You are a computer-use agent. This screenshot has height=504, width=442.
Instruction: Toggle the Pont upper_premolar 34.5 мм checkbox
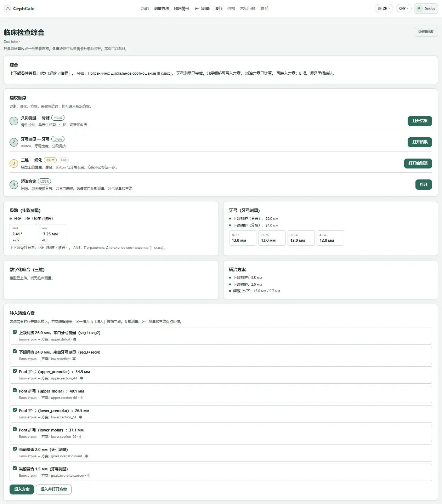tap(15, 371)
